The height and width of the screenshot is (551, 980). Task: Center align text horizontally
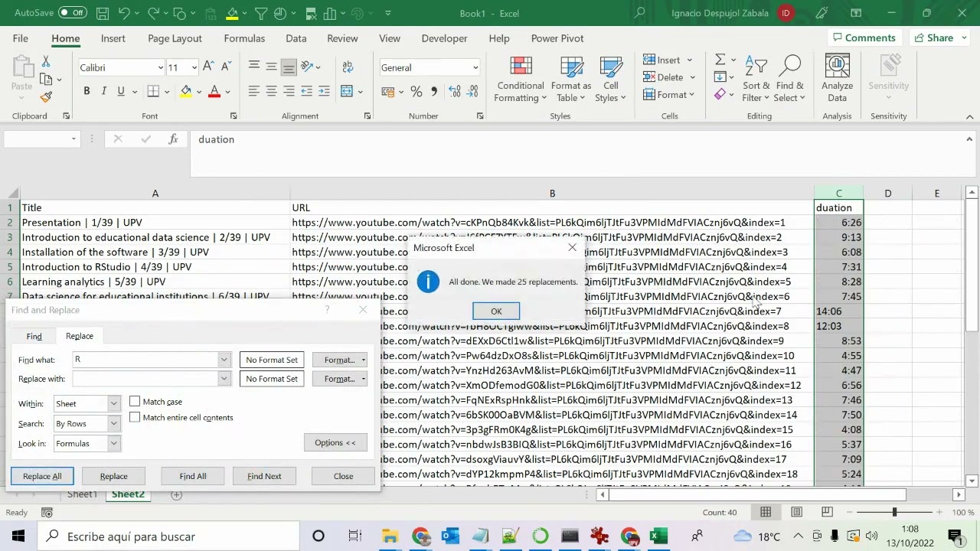pyautogui.click(x=271, y=92)
